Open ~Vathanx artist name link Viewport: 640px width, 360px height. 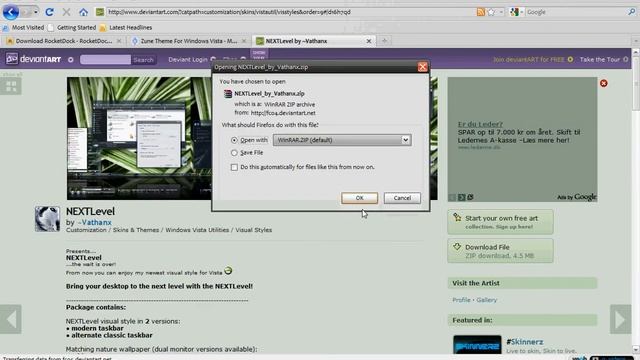click(94, 222)
